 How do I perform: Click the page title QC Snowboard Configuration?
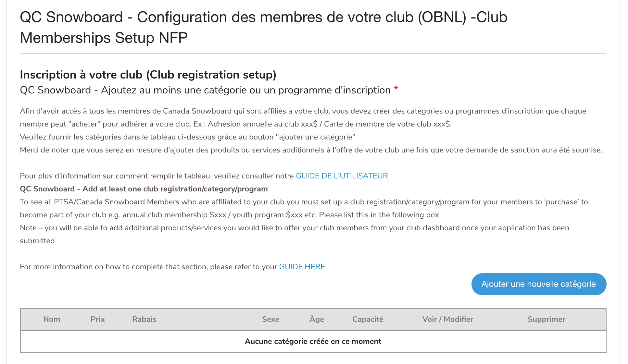point(264,27)
